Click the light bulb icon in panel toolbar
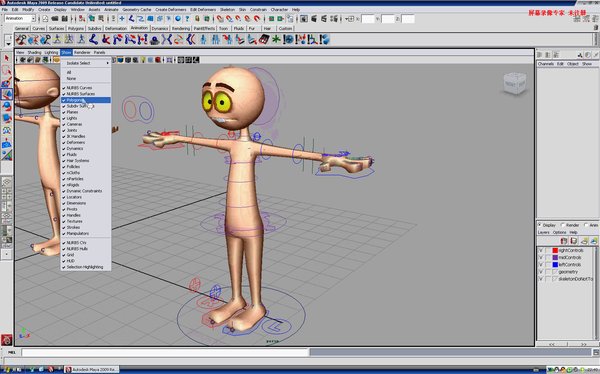600x374 pixels. (143, 60)
